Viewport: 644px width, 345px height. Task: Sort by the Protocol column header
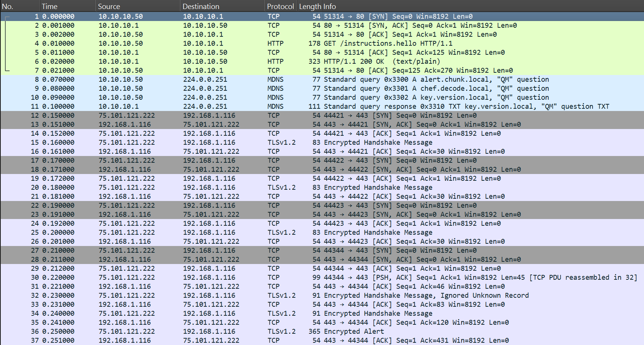(x=280, y=6)
